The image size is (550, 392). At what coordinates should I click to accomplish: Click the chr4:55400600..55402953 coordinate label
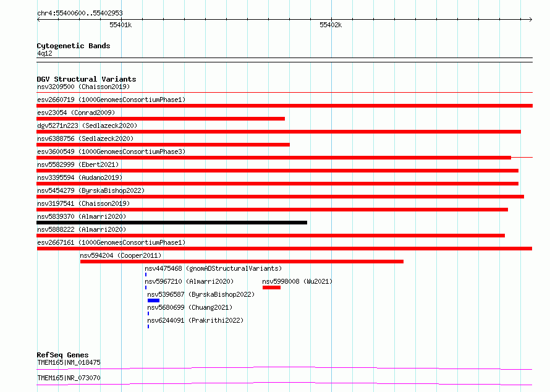(80, 13)
